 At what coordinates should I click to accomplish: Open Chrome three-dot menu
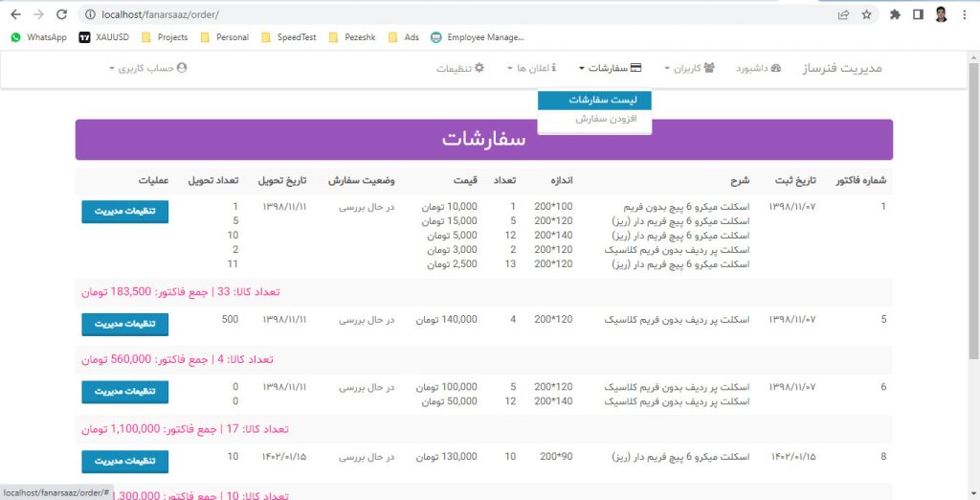[965, 14]
